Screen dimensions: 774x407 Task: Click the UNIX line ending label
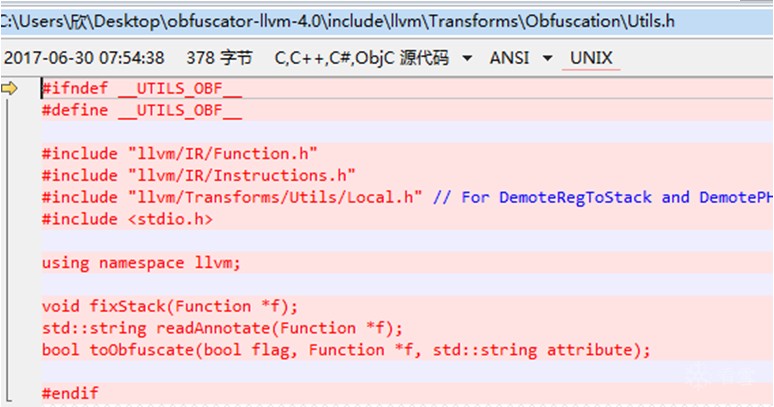click(591, 58)
